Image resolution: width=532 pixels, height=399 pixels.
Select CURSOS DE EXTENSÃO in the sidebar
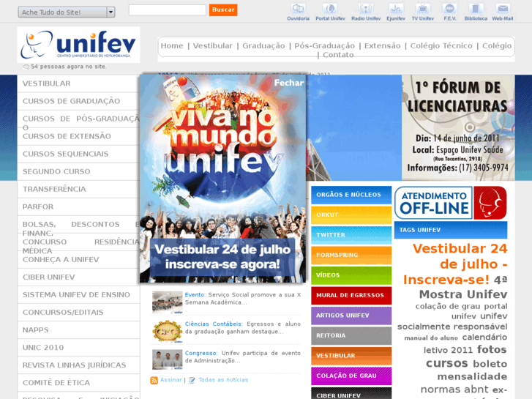coord(78,136)
